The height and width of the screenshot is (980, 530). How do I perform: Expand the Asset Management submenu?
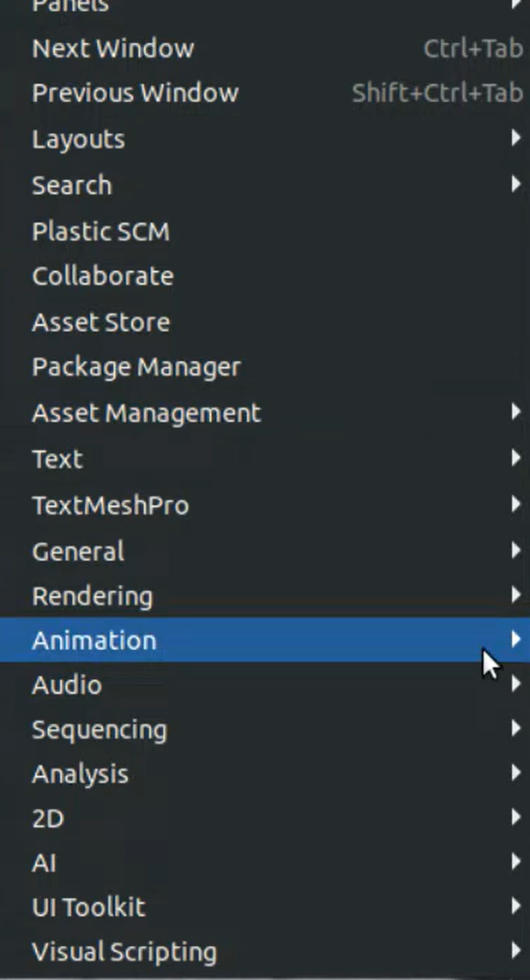coord(146,412)
